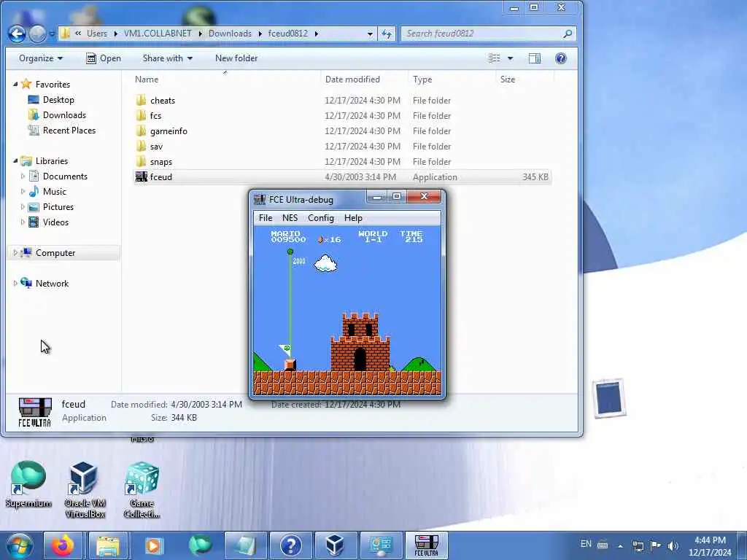Sort by Date modified column header
This screenshot has height=560, width=747.
pos(364,79)
